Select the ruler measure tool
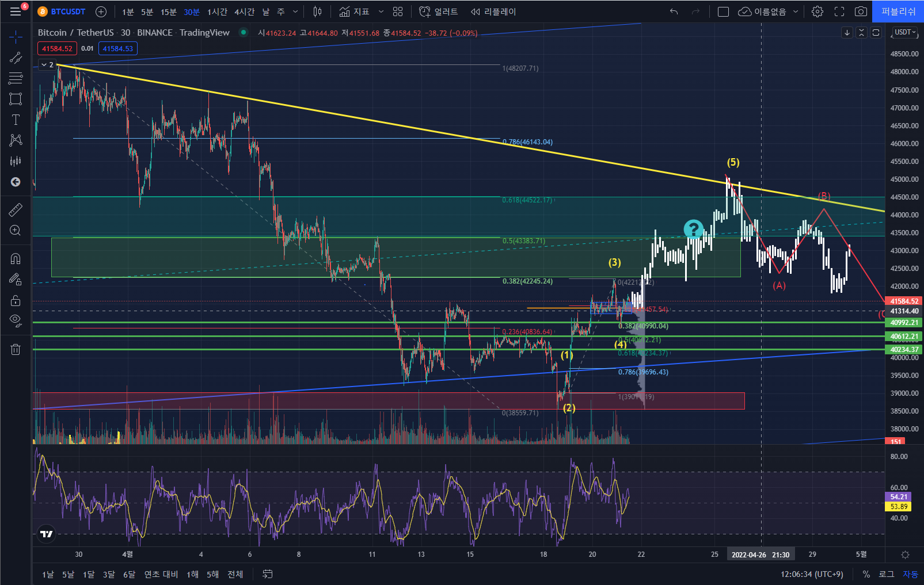This screenshot has width=924, height=585. pos(16,209)
